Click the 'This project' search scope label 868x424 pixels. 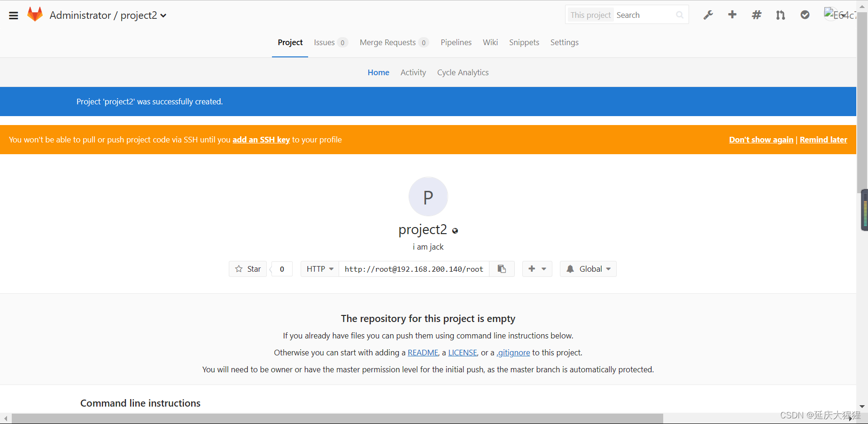click(x=590, y=15)
